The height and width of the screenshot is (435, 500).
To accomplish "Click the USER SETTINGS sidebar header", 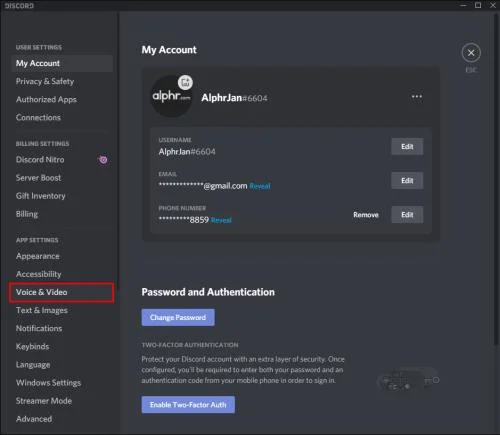I will click(39, 47).
